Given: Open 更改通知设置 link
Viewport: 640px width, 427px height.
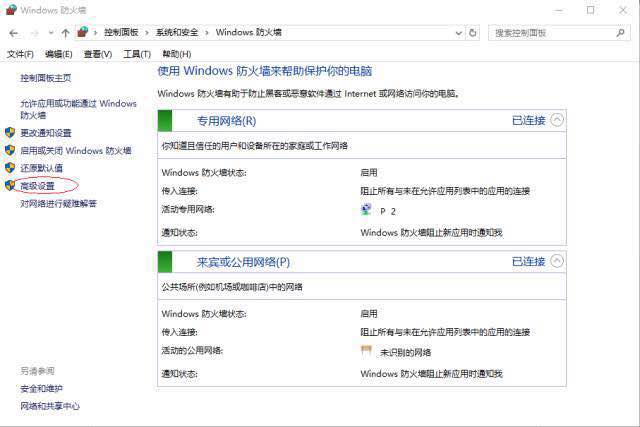Looking at the screenshot, I should 46,133.
